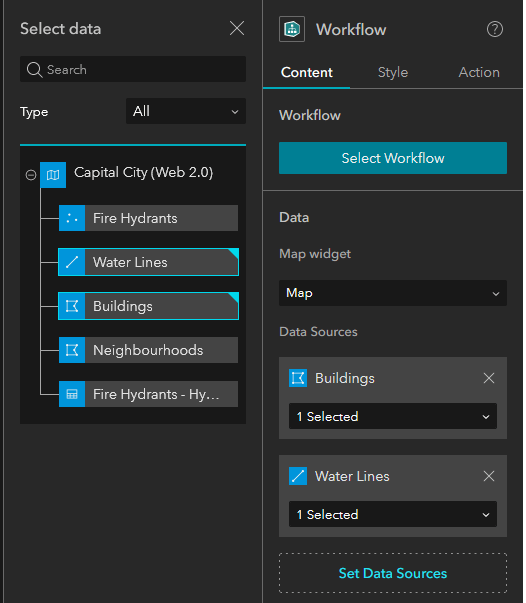Switch to the Style tab
The width and height of the screenshot is (526, 603).
(x=393, y=72)
